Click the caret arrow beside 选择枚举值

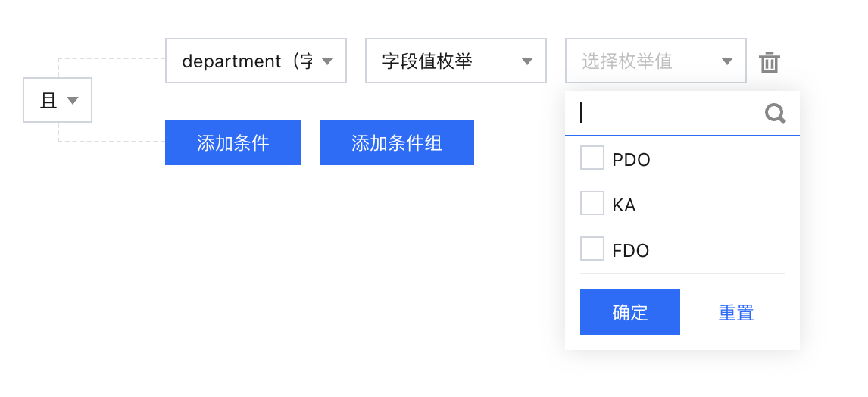point(727,61)
